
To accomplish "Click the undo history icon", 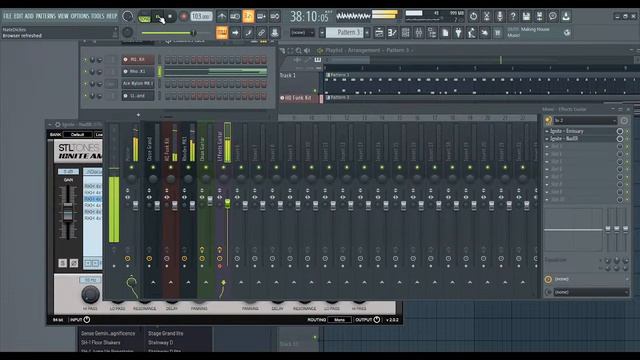I will tap(473, 16).
